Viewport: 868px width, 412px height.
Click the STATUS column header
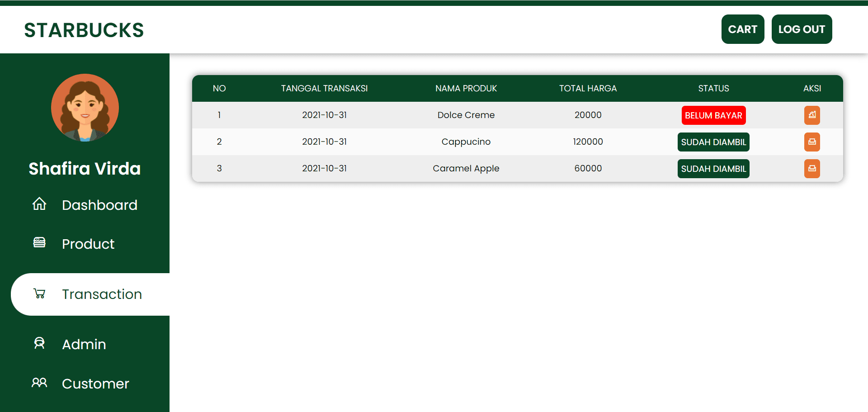point(713,88)
